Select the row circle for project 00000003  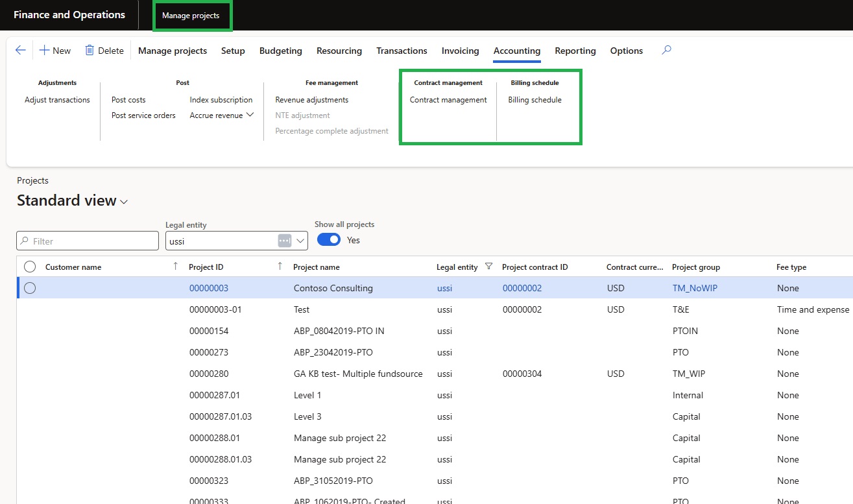[30, 288]
